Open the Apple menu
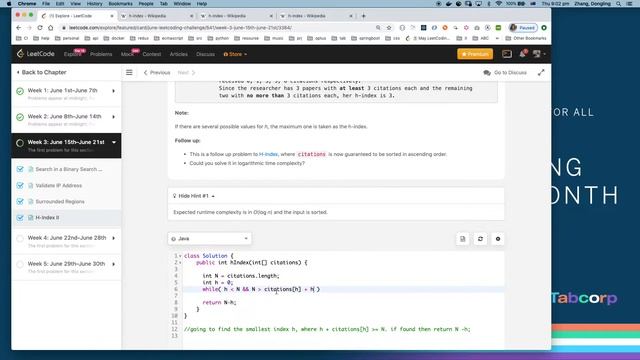 9,4
